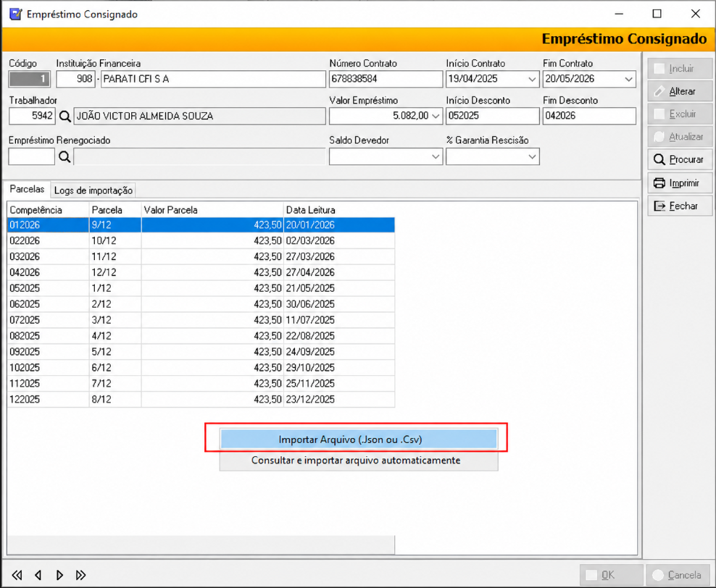716x588 pixels.
Task: Open the Valor Empréstimo dropdown arrow
Action: click(436, 116)
